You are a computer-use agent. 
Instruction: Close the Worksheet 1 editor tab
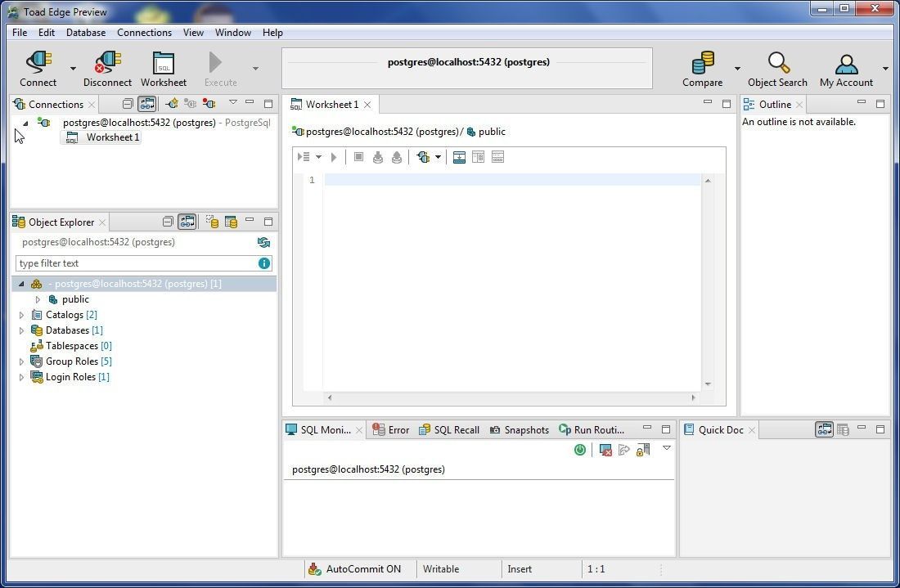point(367,105)
